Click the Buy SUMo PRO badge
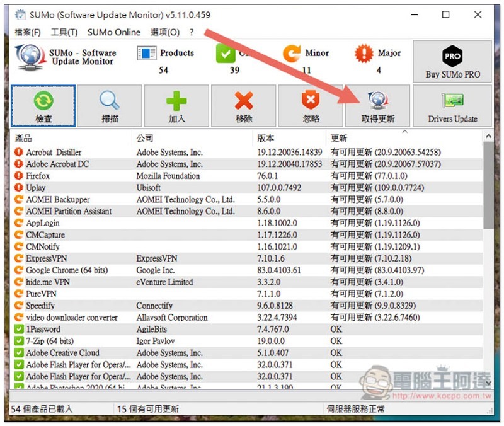Image resolution: width=504 pixels, height=426 pixels. (x=452, y=62)
